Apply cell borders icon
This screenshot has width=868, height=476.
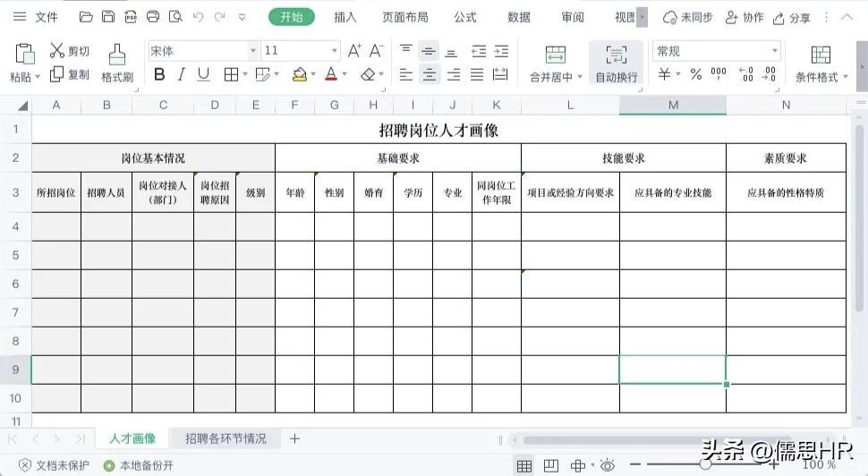[x=231, y=74]
